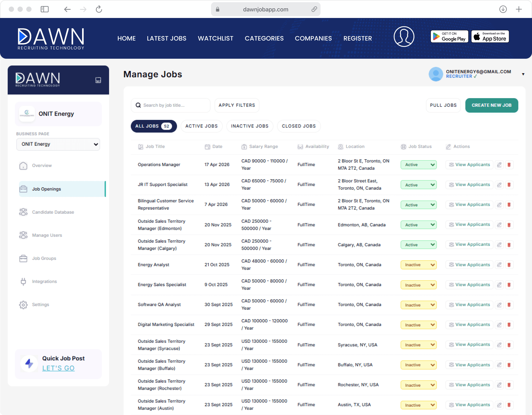This screenshot has height=415, width=532.
Task: Change the Operations Manager status dropdown
Action: 418,165
